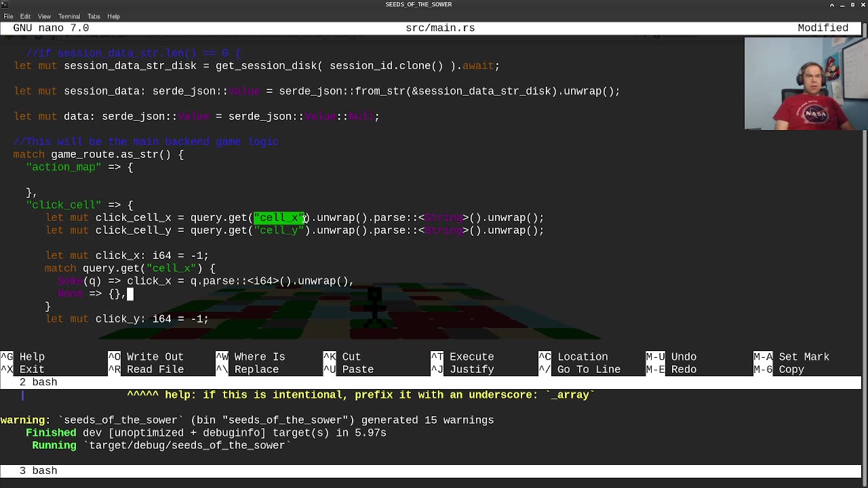
Task: Click the highlighted "cell_x" string
Action: pyautogui.click(x=279, y=218)
